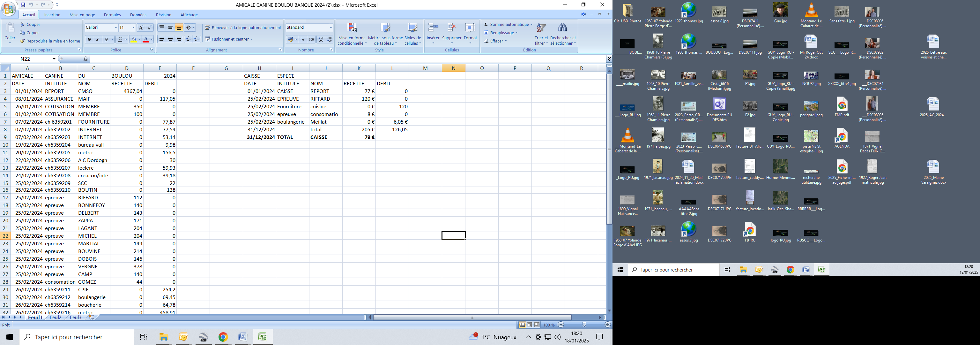The width and height of the screenshot is (980, 345).
Task: Toggle italic formatting
Action: 98,39
